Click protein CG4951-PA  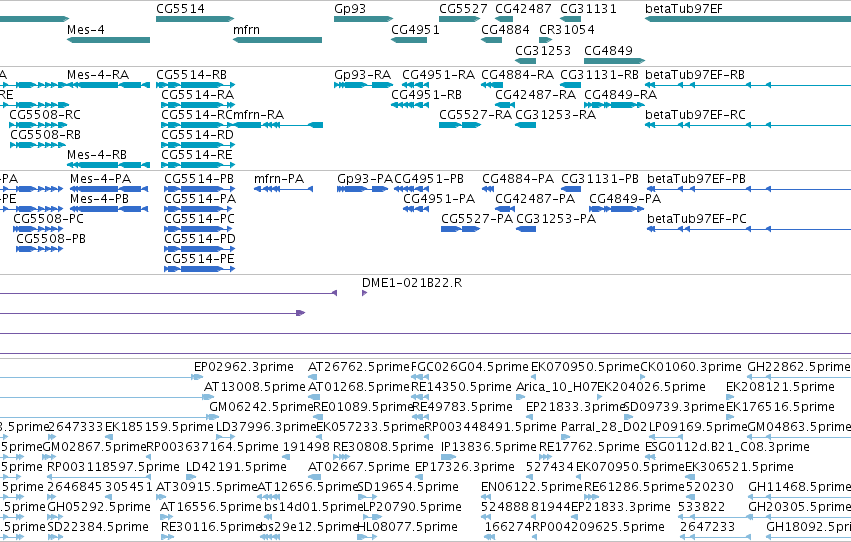click(416, 209)
